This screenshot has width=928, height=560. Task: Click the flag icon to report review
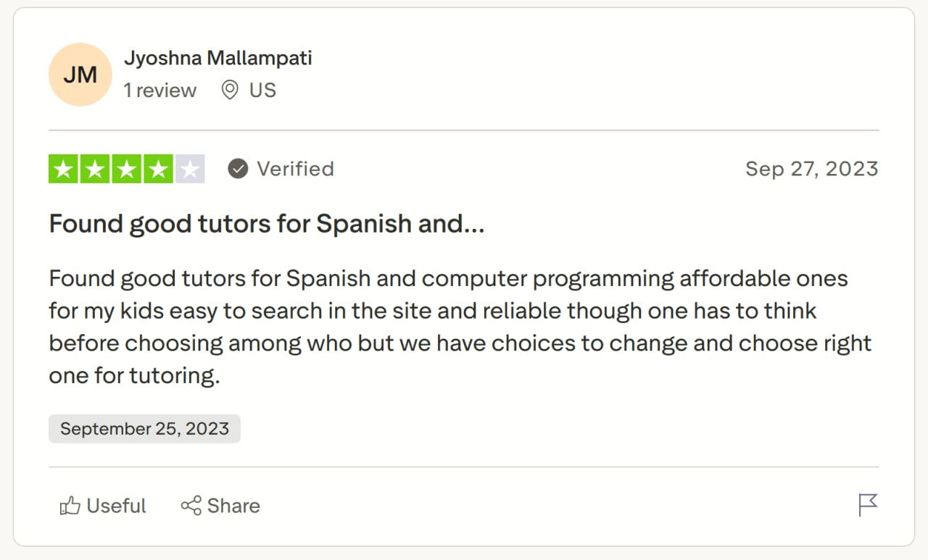867,506
